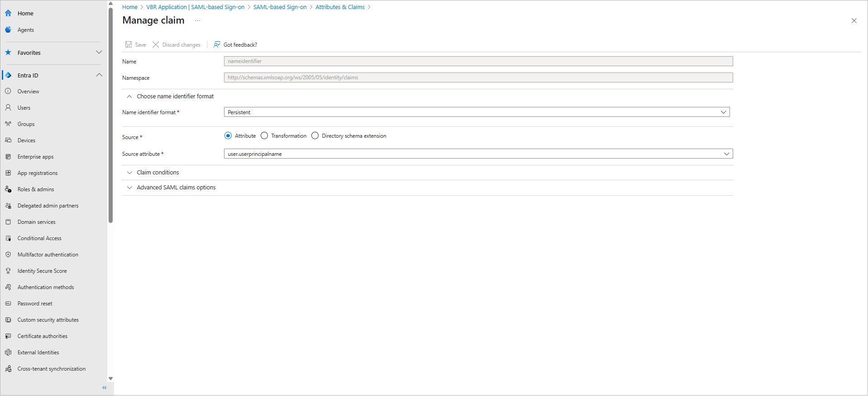Screen dimensions: 868x396
Task: Click the Domain services icon
Action: 8,222
